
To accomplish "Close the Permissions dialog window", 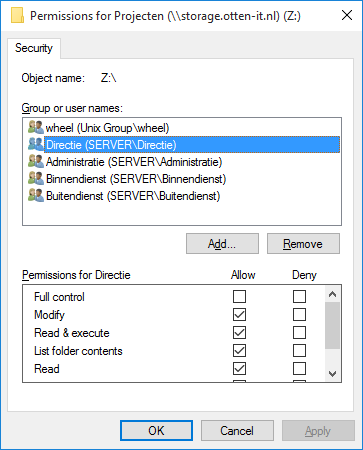I will click(x=347, y=15).
